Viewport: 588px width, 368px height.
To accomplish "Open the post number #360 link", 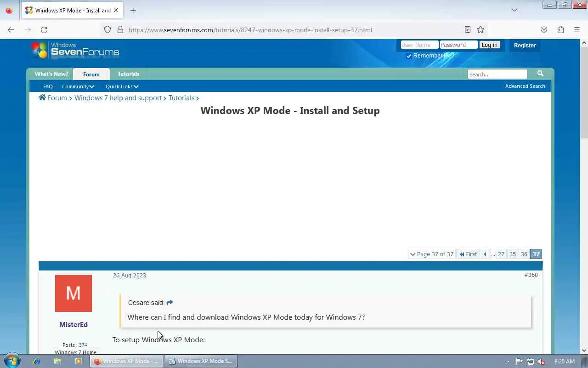I will pyautogui.click(x=531, y=275).
